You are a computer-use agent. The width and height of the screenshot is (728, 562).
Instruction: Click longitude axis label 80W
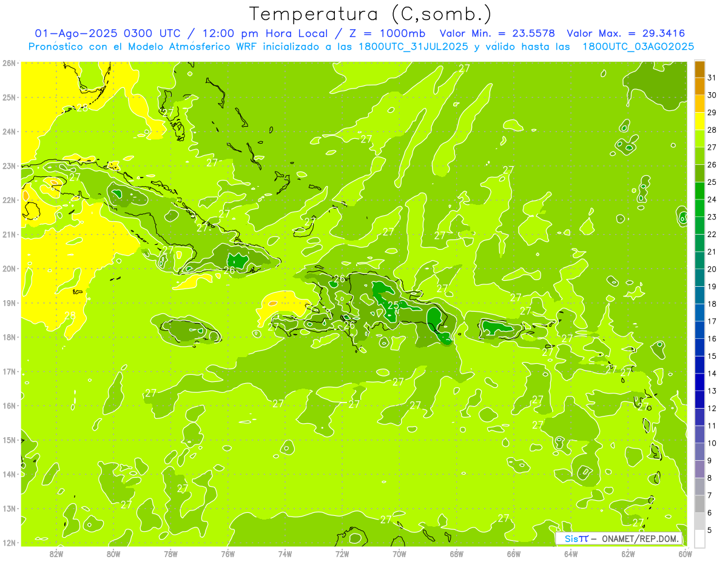coord(113,554)
